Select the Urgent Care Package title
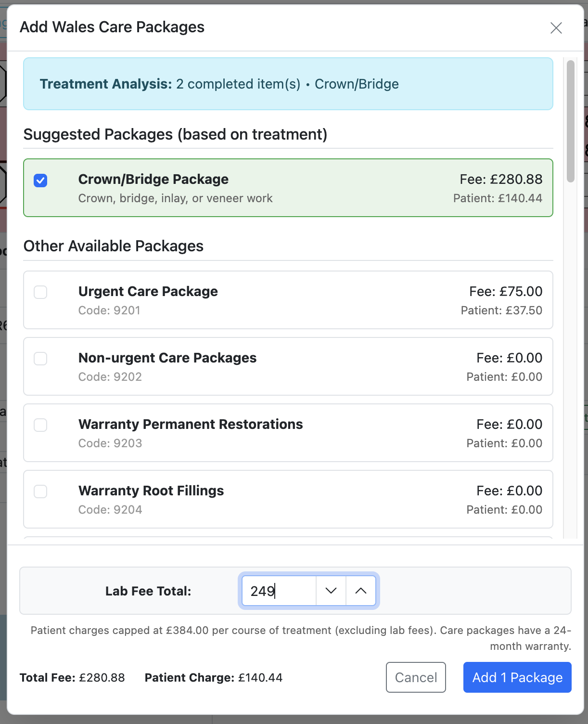Screen dimensions: 588x724 (x=148, y=292)
